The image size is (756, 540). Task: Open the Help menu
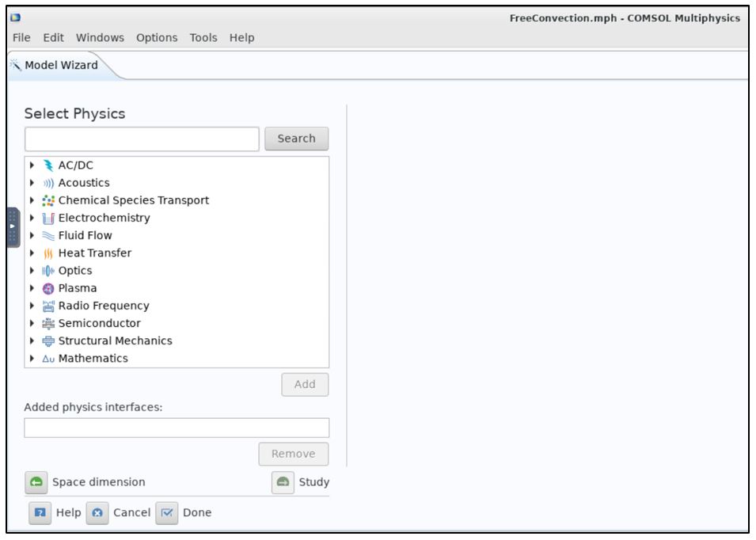(241, 37)
